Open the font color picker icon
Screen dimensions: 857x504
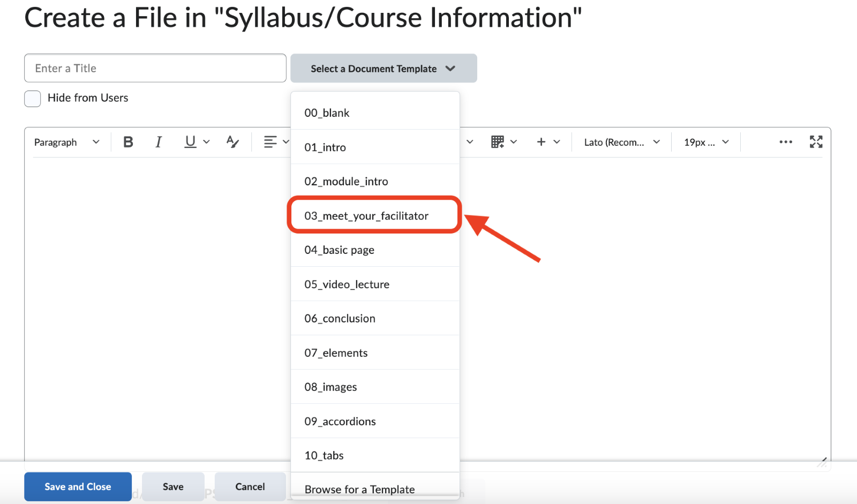[x=231, y=141]
